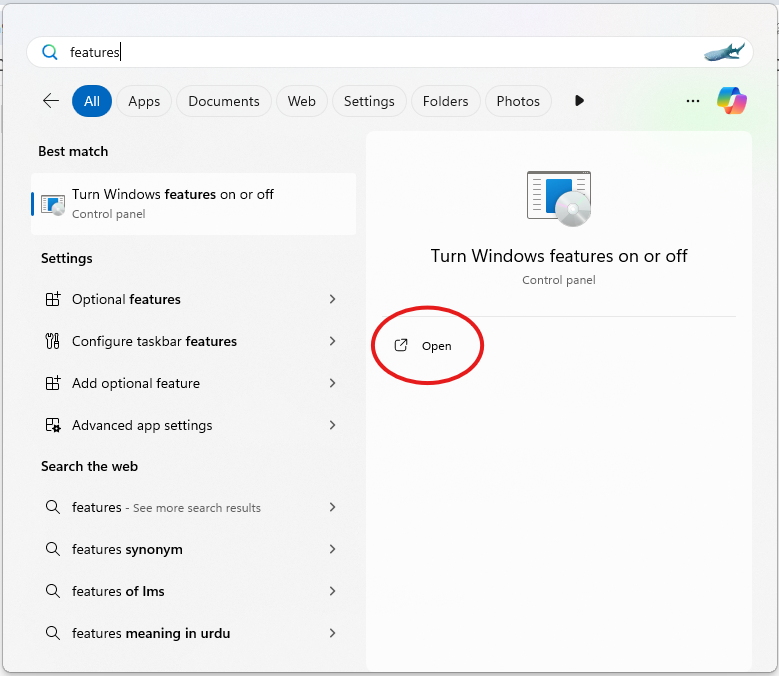This screenshot has height=676, width=779.
Task: Click the preview title Turn Windows features on or off
Action: [x=559, y=256]
